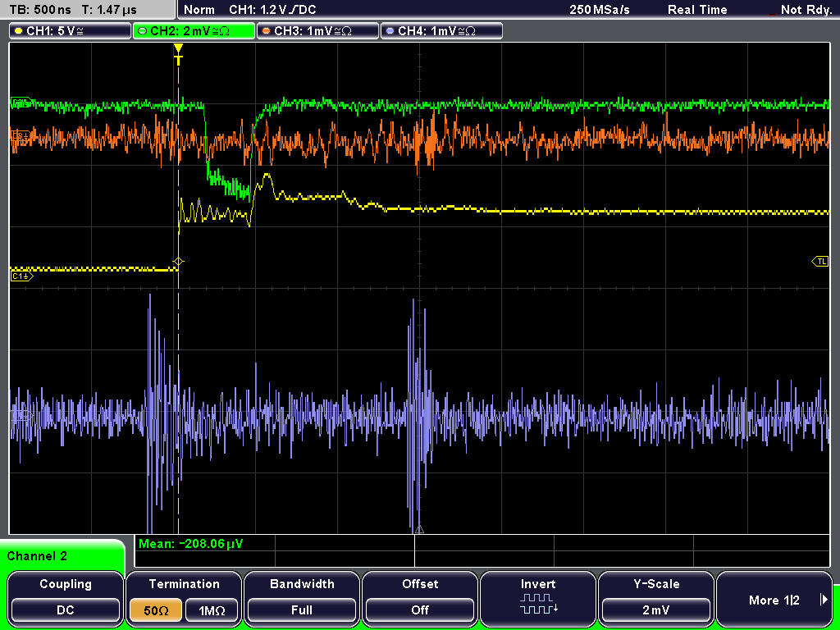Click the green C2 channel level marker

click(x=21, y=103)
